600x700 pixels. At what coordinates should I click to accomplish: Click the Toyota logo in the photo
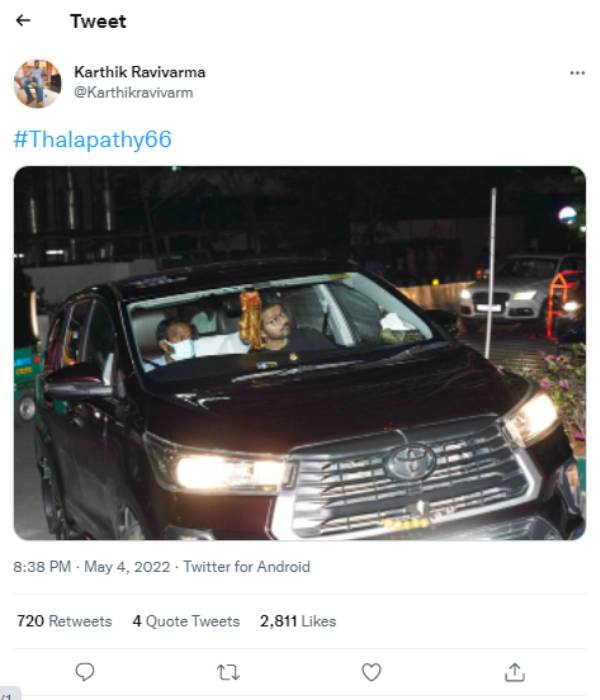(410, 462)
